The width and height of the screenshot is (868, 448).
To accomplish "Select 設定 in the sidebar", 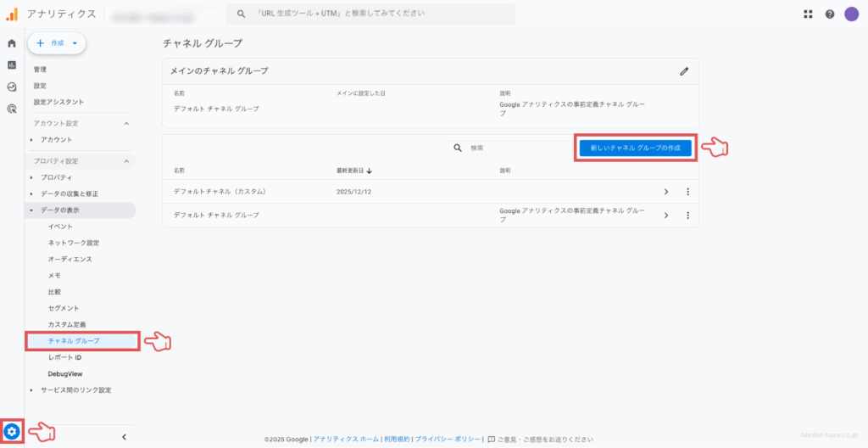I will point(41,86).
